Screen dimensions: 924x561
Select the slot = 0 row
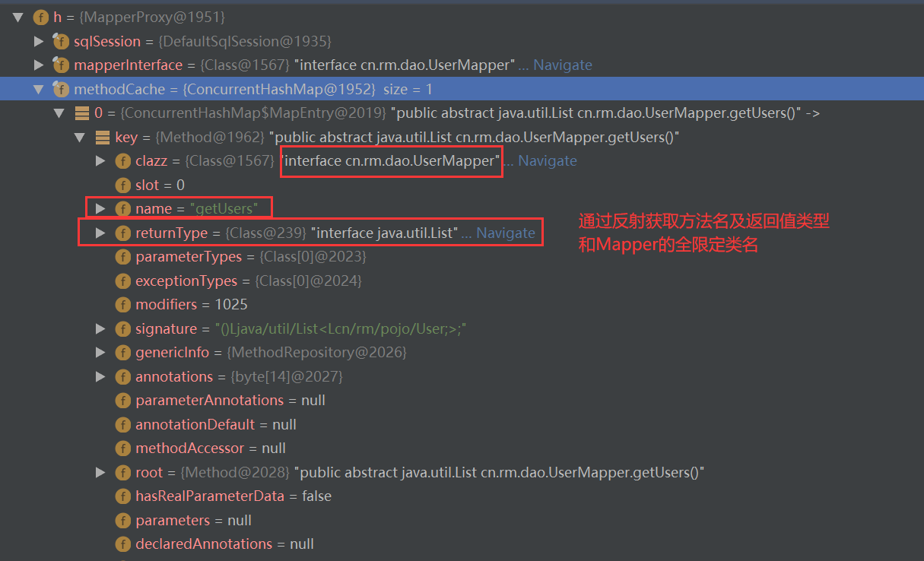462,185
